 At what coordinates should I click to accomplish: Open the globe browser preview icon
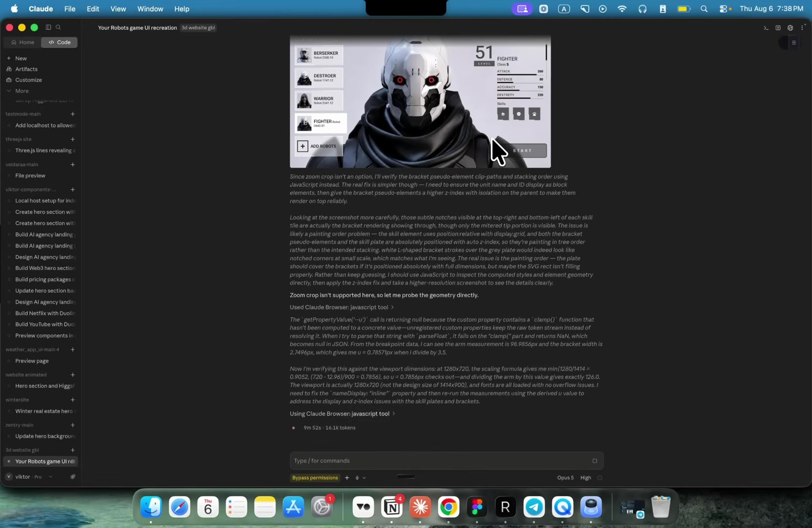tap(790, 28)
